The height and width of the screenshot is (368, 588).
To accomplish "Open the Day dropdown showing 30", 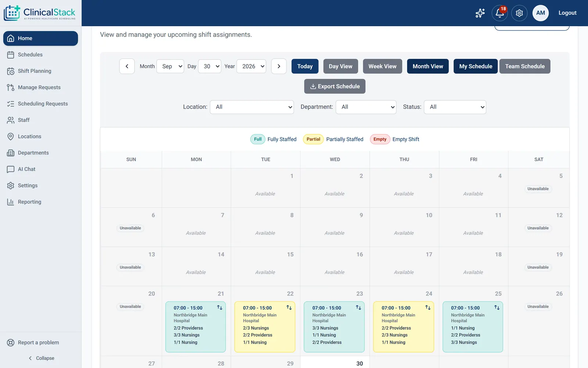I will pos(209,66).
